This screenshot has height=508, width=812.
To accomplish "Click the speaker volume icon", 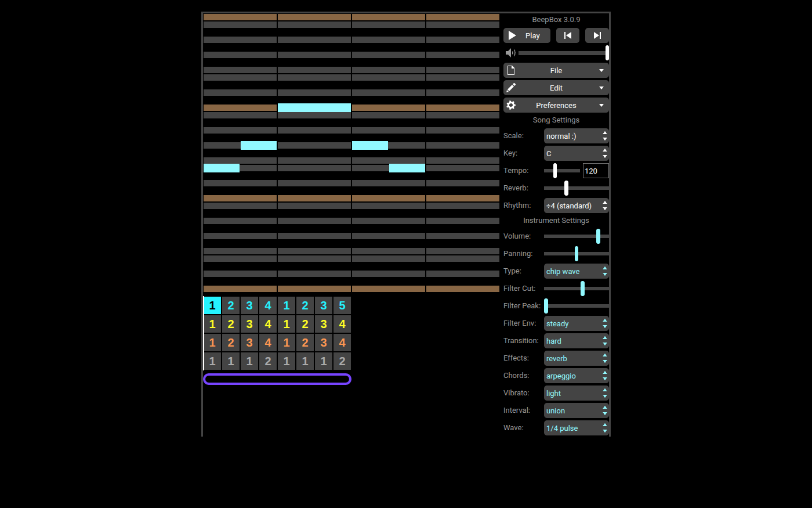I will pyautogui.click(x=510, y=53).
